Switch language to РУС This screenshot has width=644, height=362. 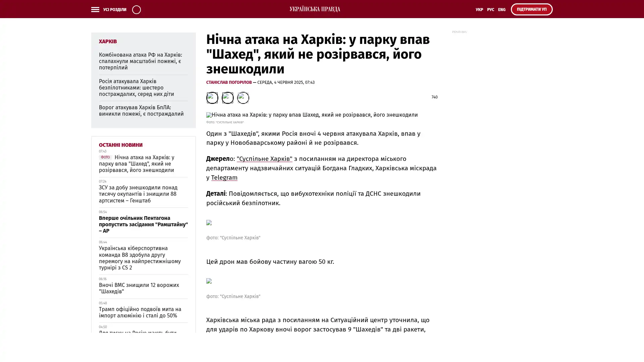[490, 10]
